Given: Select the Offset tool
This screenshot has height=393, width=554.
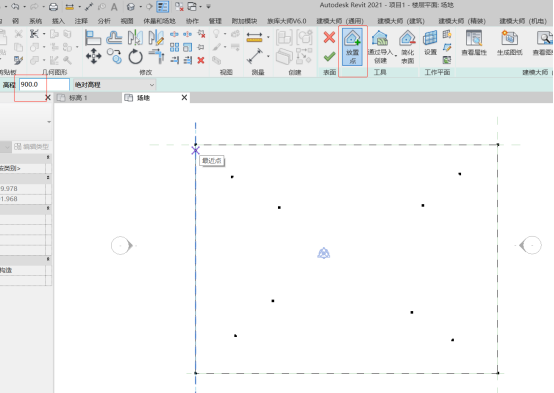Looking at the screenshot, I should pyautogui.click(x=114, y=38).
